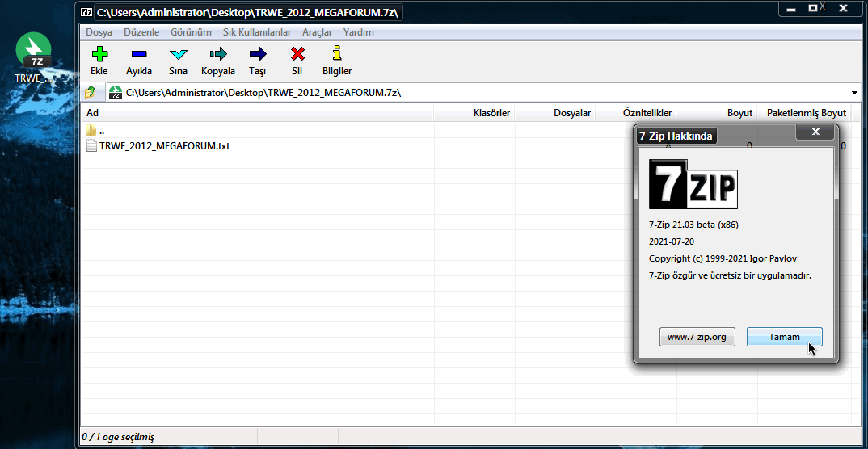This screenshot has width=868, height=449.
Task: Open the Yardım menu
Action: (x=359, y=32)
